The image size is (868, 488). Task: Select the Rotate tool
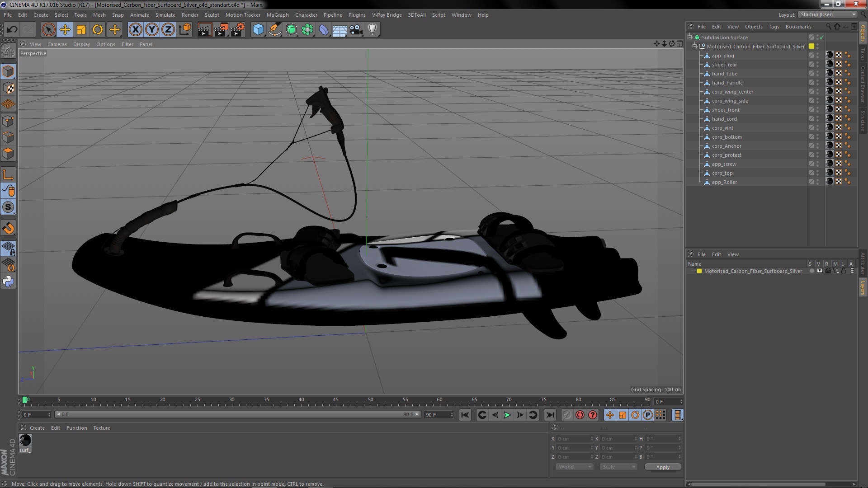click(98, 30)
